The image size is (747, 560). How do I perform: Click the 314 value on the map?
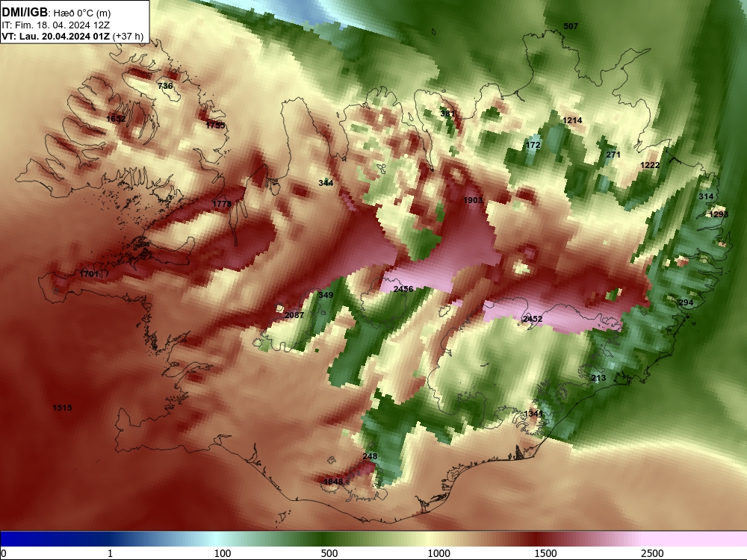click(706, 196)
